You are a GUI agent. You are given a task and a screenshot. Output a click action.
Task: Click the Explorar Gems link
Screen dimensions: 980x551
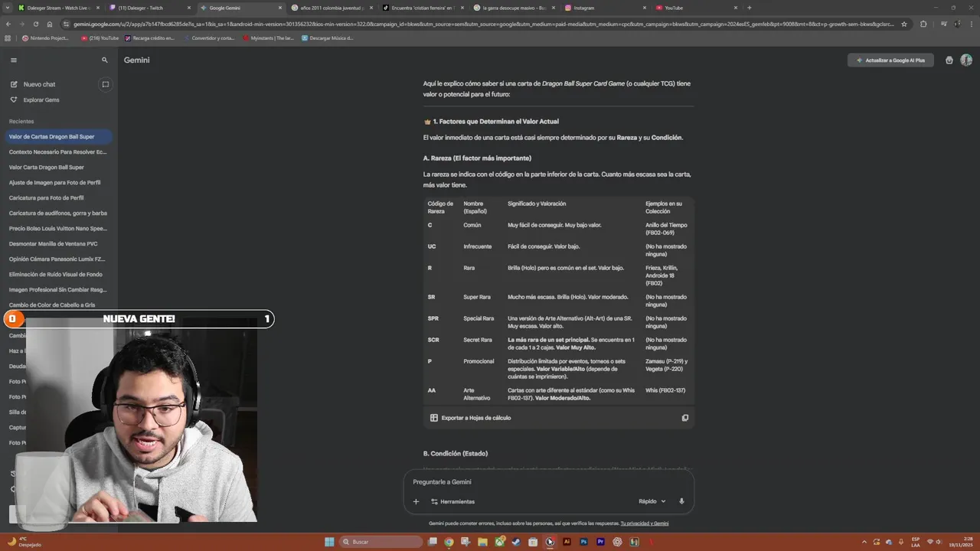pos(41,99)
